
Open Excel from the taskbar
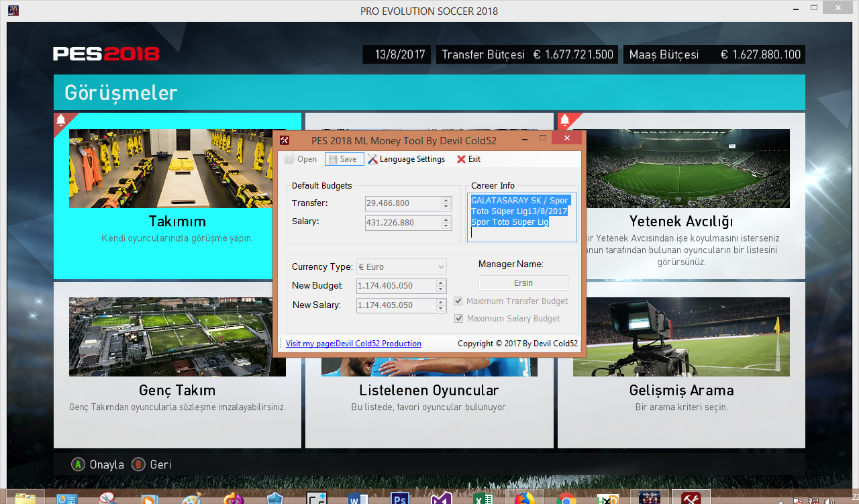pos(483,498)
